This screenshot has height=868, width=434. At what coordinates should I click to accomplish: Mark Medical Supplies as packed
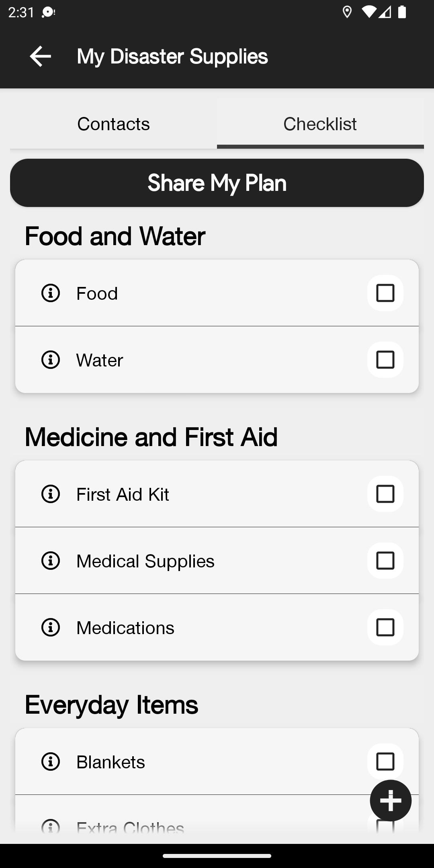tap(385, 561)
